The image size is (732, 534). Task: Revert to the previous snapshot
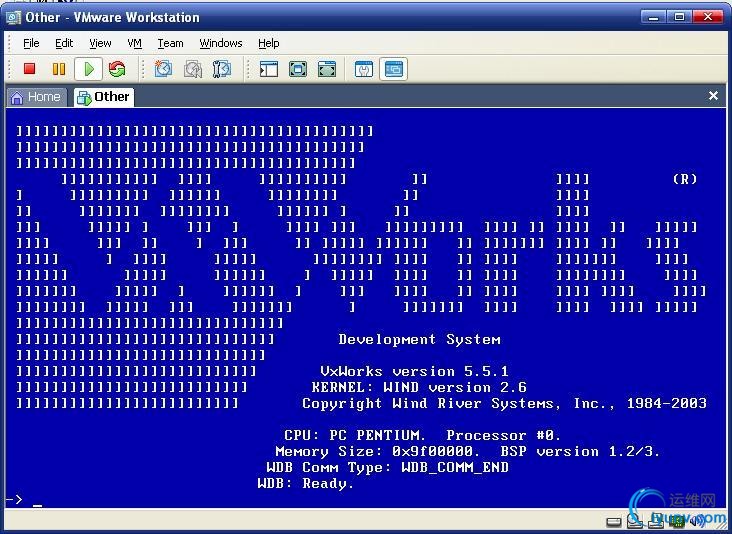coord(193,69)
